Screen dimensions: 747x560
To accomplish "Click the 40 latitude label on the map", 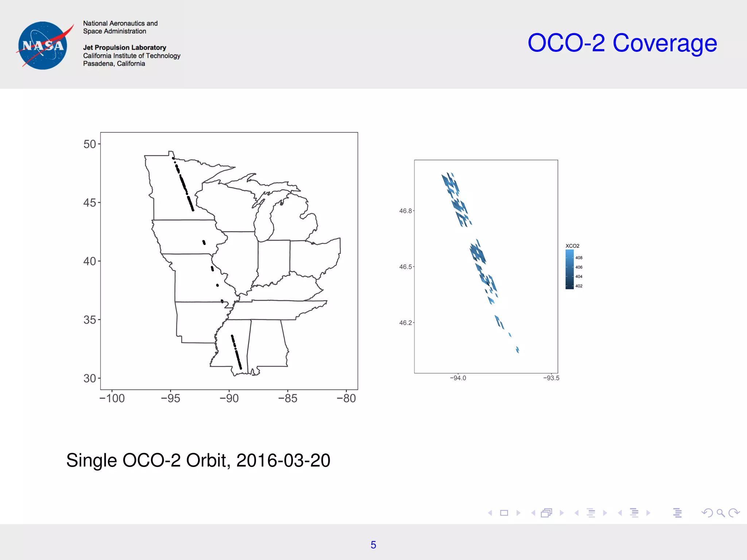I will 90,261.
